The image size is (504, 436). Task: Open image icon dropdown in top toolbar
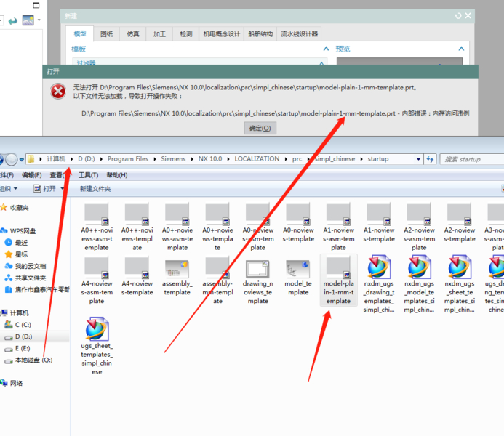click(x=39, y=20)
